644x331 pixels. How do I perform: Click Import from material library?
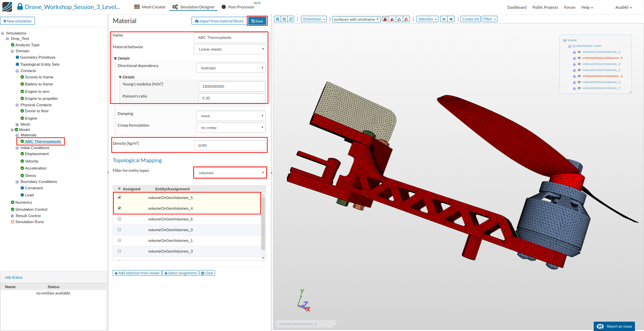(x=219, y=21)
